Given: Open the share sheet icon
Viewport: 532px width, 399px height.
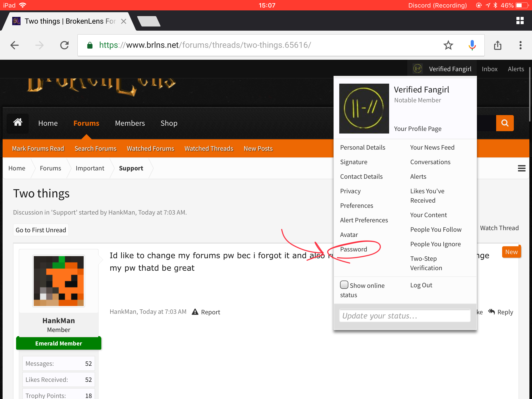Looking at the screenshot, I should [x=498, y=45].
